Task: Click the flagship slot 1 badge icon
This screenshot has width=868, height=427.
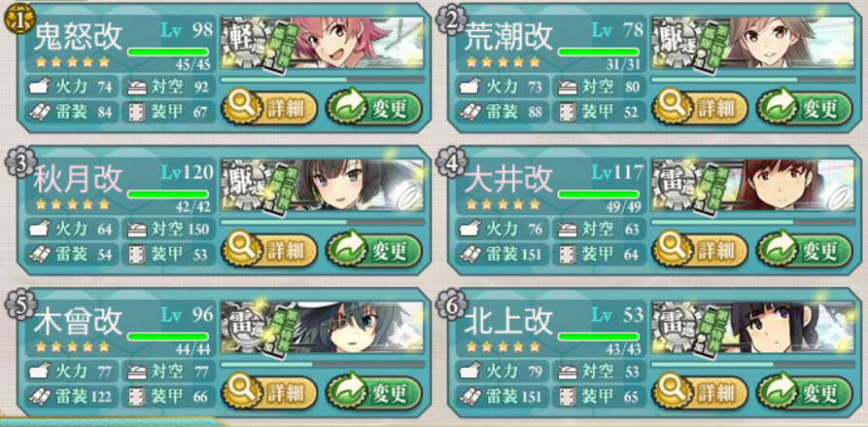Action: pyautogui.click(x=18, y=19)
